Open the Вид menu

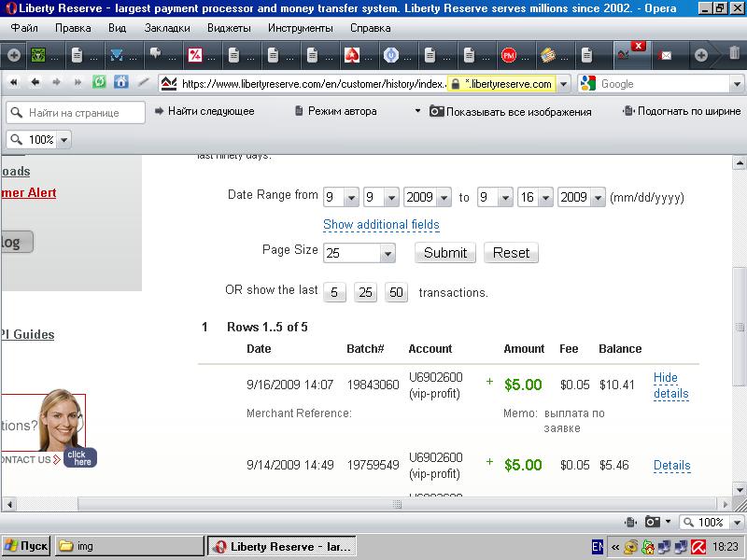[x=118, y=28]
